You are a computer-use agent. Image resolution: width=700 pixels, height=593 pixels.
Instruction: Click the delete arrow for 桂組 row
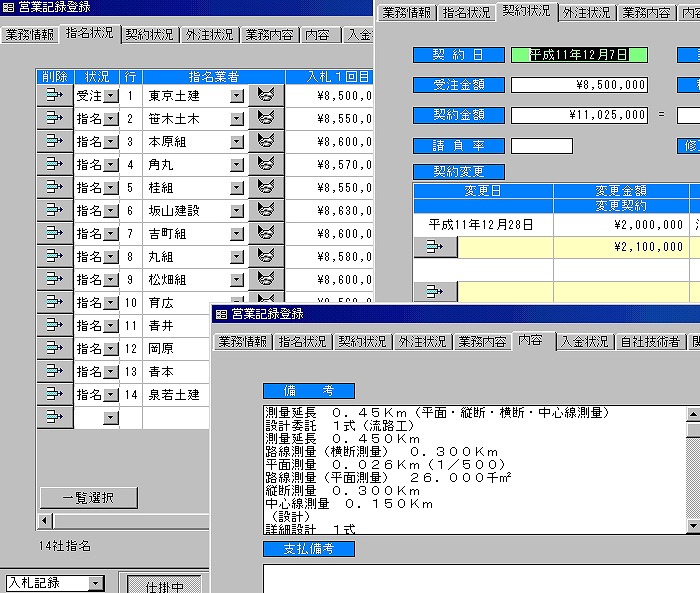point(54,187)
